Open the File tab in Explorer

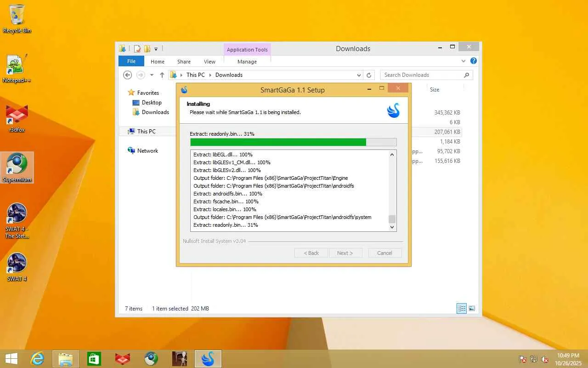coord(131,61)
